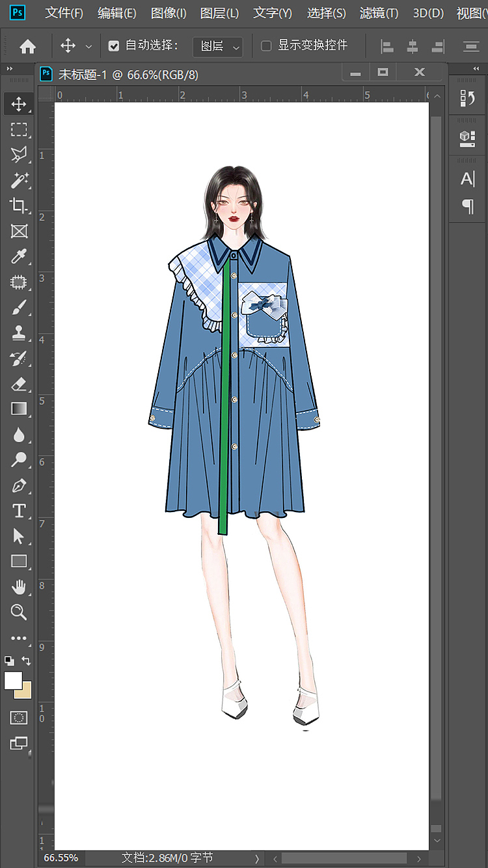Click the Align top edges icon

[471, 46]
